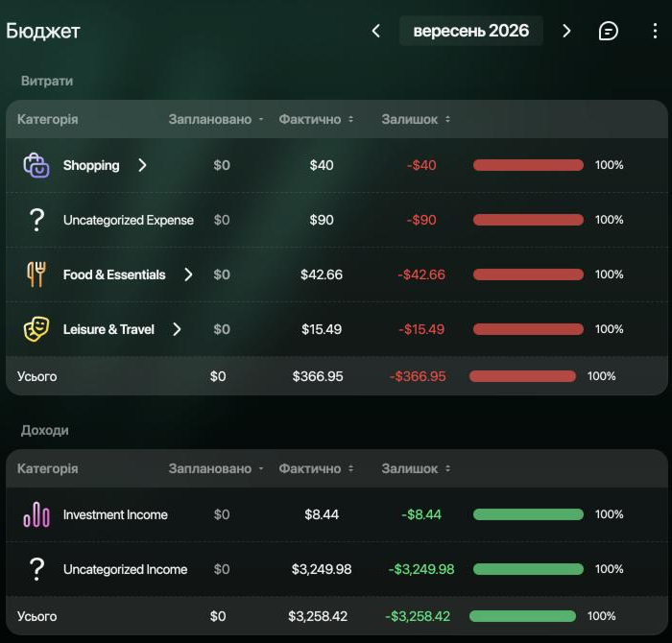This screenshot has height=643, width=672.
Task: Click the Uncategorized Expense question mark icon
Action: (x=36, y=220)
